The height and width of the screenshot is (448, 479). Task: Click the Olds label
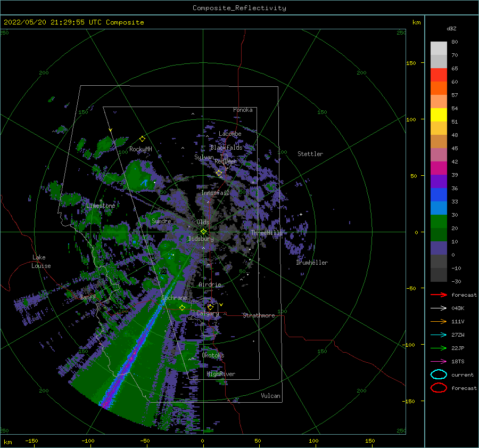coord(203,222)
